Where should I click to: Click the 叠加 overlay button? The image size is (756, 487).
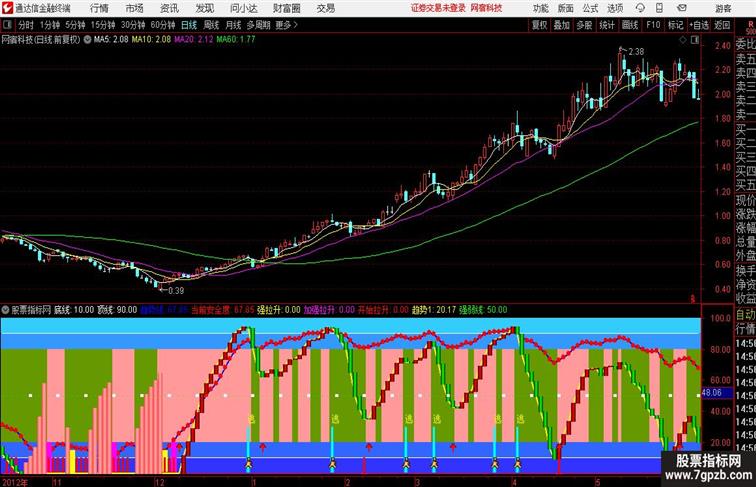(562, 25)
